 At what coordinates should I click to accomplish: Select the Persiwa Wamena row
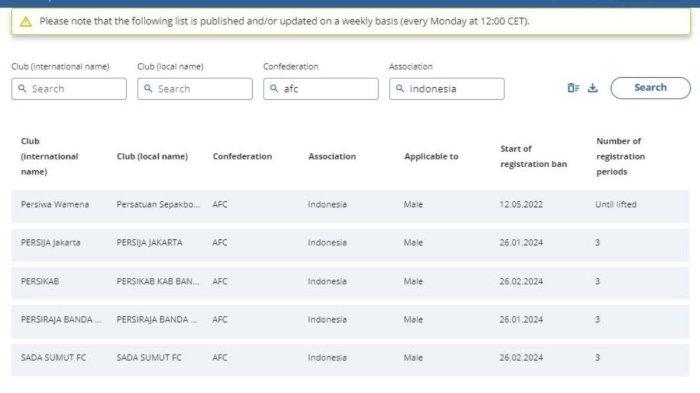(x=350, y=205)
